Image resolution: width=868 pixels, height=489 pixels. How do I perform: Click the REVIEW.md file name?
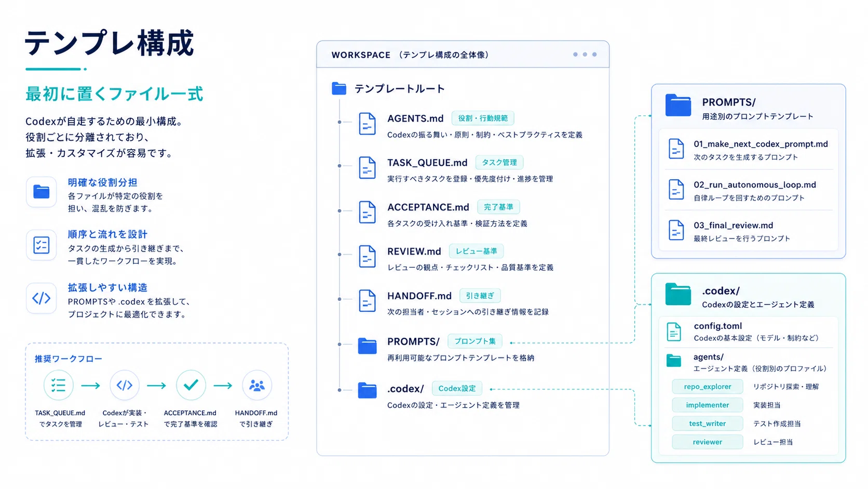click(x=414, y=252)
